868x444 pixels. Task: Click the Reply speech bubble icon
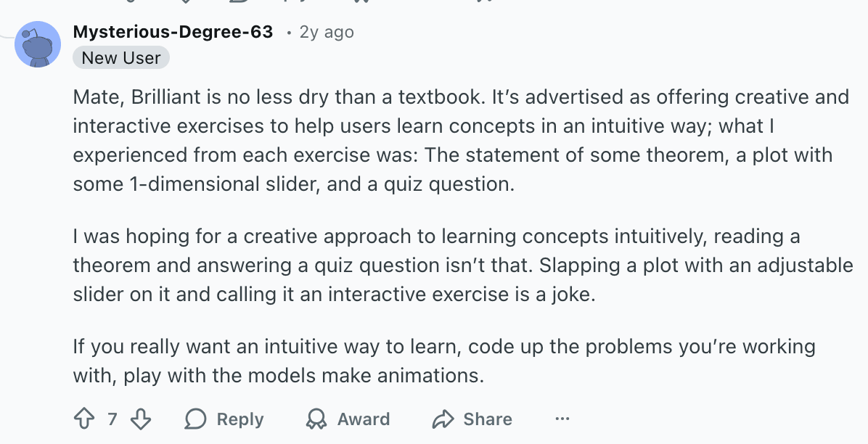coord(195,419)
